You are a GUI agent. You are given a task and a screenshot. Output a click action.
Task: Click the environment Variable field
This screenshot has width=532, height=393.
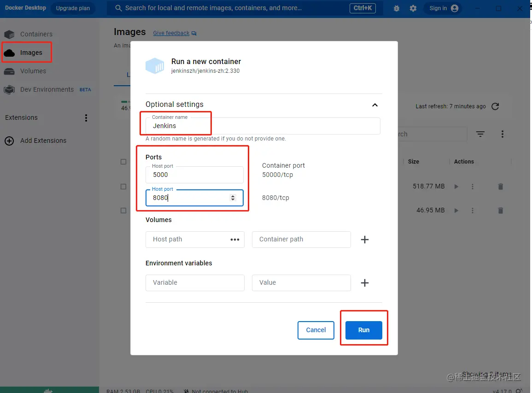click(x=195, y=283)
